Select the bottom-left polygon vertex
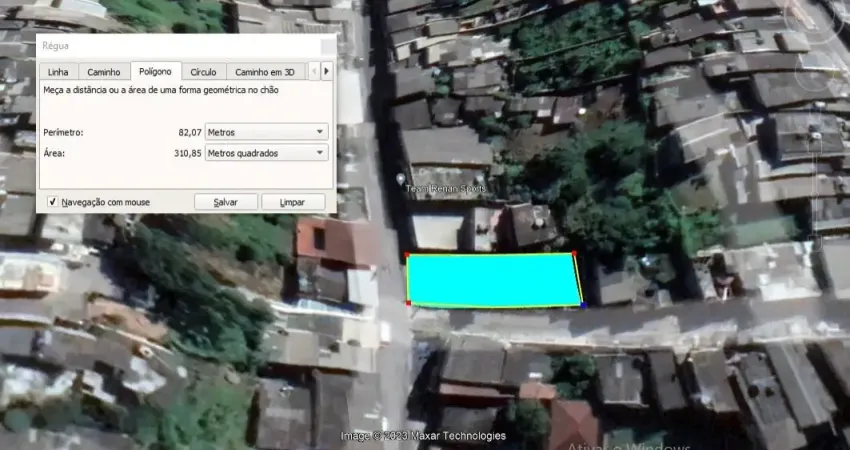Screen dimensions: 850x450 click(x=408, y=303)
